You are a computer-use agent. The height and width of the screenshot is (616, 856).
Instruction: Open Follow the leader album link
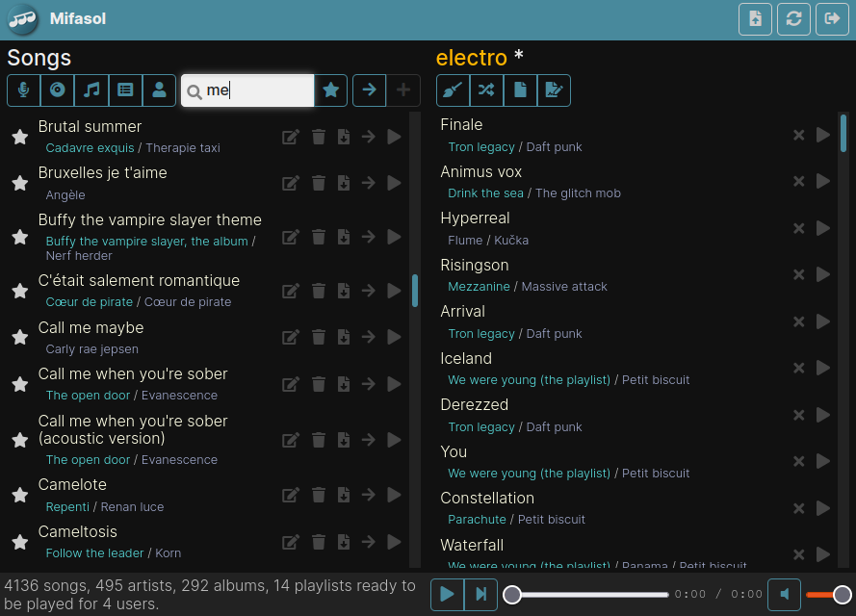[x=94, y=553]
